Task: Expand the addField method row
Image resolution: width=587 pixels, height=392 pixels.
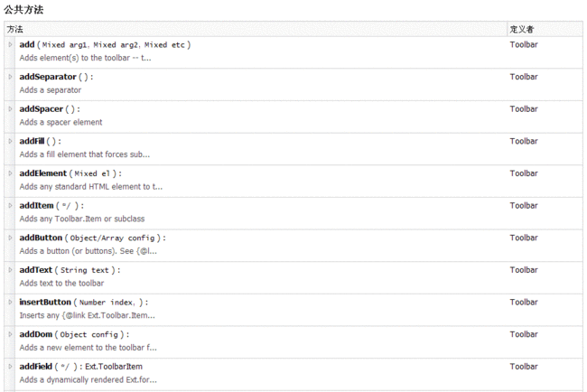Action: (10, 367)
